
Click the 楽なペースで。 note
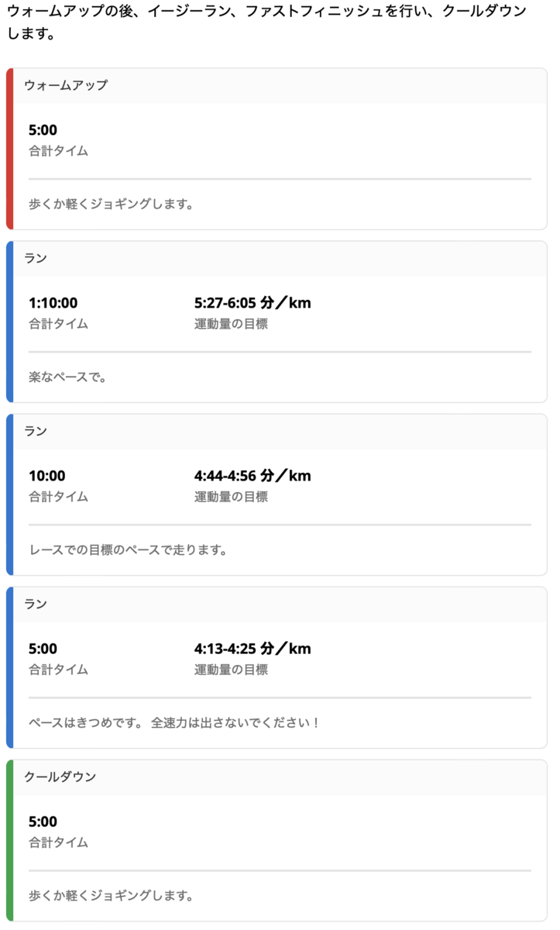[x=67, y=377]
